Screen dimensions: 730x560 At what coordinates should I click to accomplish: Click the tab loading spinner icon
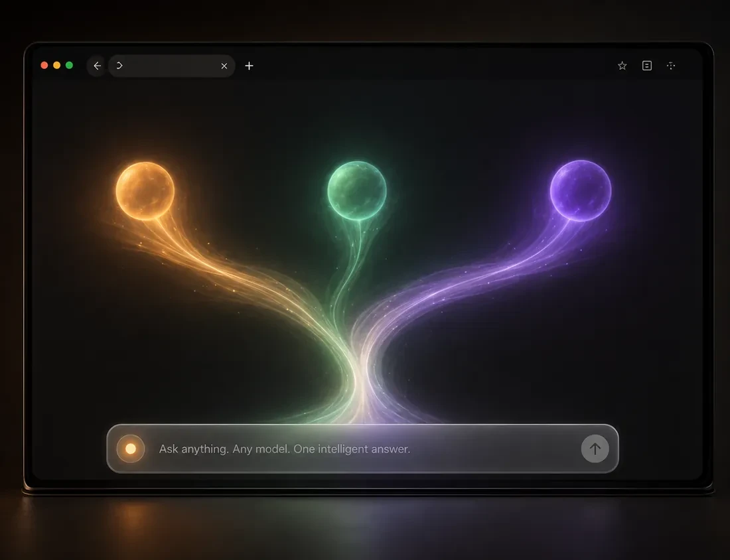coord(119,66)
